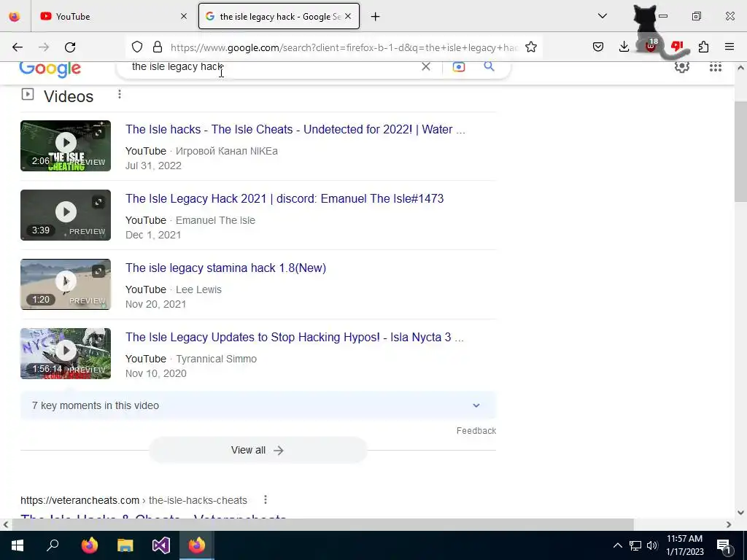
Task: Click the veterancheats.com result URL
Action: click(x=134, y=500)
